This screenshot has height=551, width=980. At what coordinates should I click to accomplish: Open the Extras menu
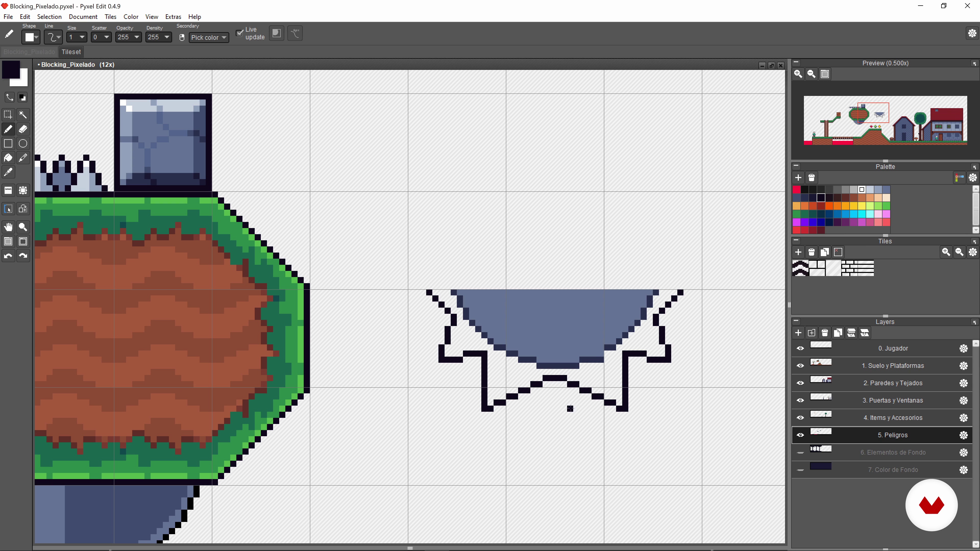click(x=173, y=17)
